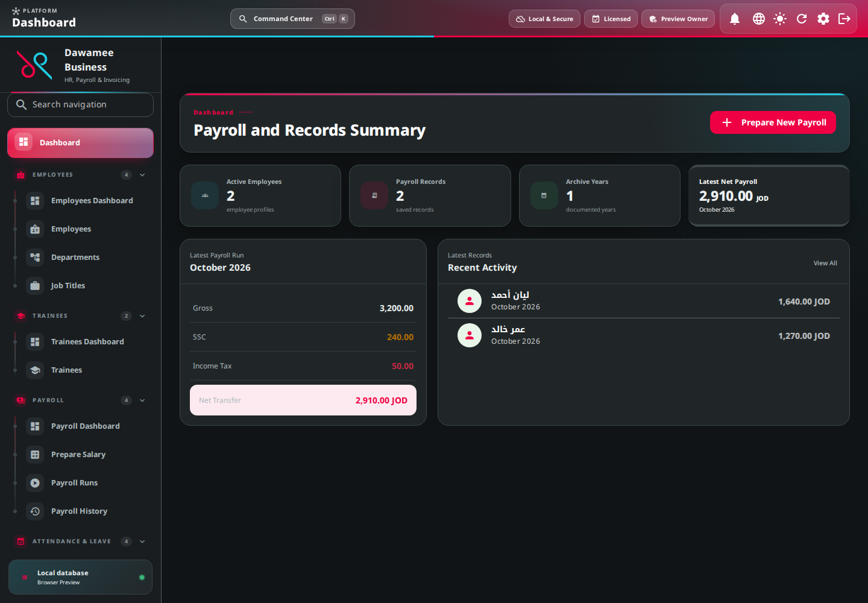Click the Dawamee Business logo

point(34,65)
